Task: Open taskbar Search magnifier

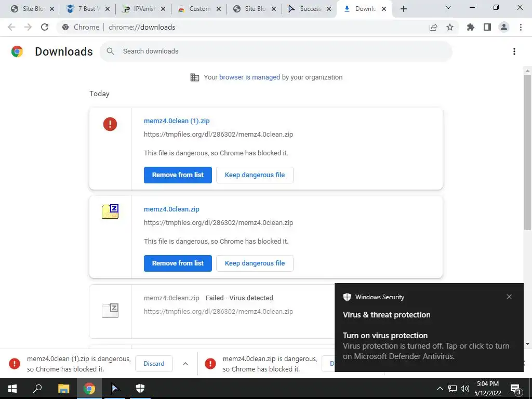Action: point(37,389)
